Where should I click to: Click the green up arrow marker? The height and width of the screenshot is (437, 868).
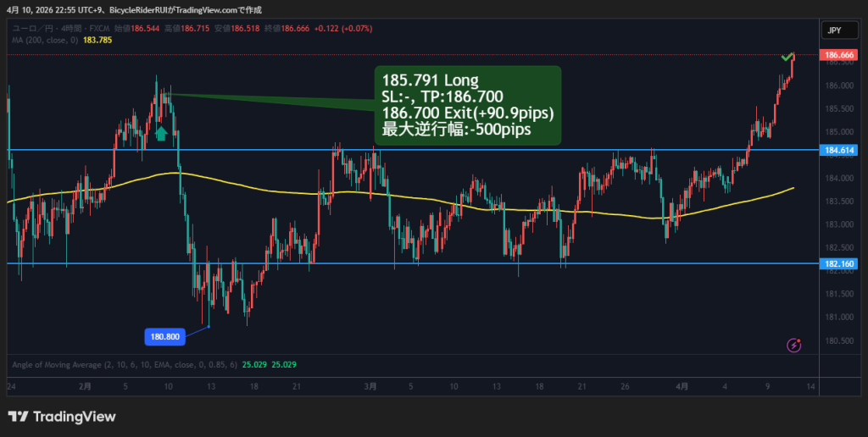[161, 132]
